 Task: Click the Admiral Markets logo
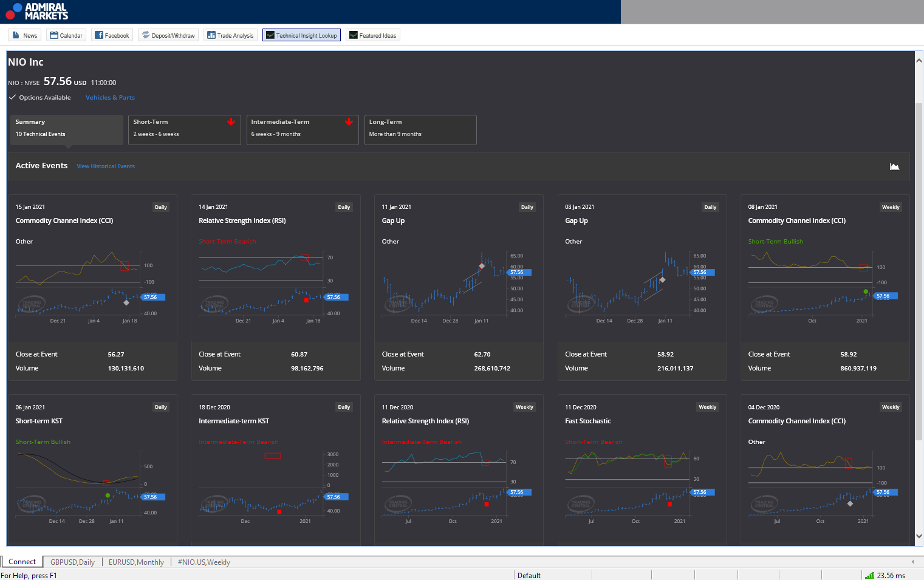coord(37,11)
